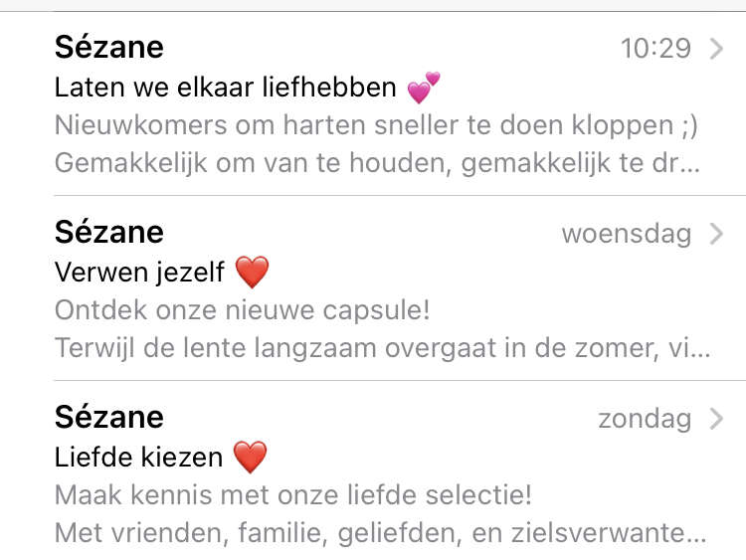746x560 pixels.
Task: Click the red heart after Verwen jezelf
Action: point(253,273)
